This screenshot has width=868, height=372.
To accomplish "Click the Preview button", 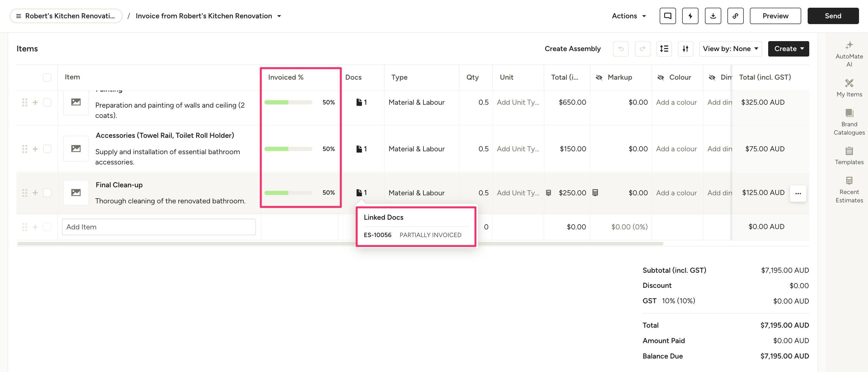I will (x=775, y=16).
